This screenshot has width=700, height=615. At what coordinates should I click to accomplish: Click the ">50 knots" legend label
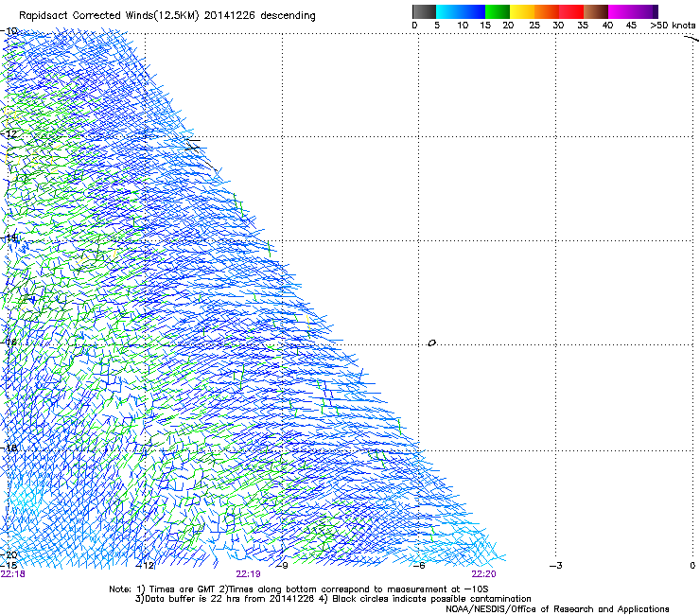point(673,26)
